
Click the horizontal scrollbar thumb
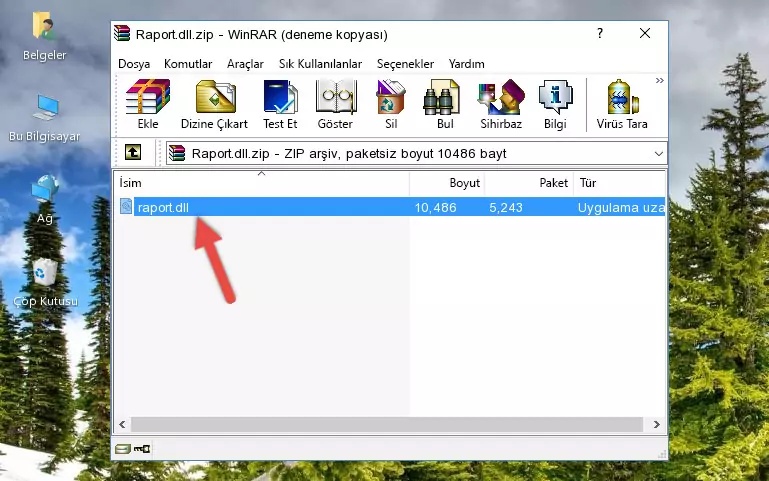point(387,425)
